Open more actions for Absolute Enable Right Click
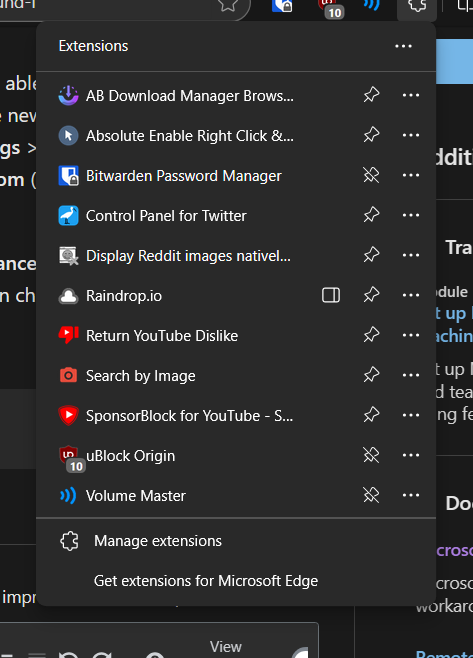The height and width of the screenshot is (658, 473). (x=410, y=135)
